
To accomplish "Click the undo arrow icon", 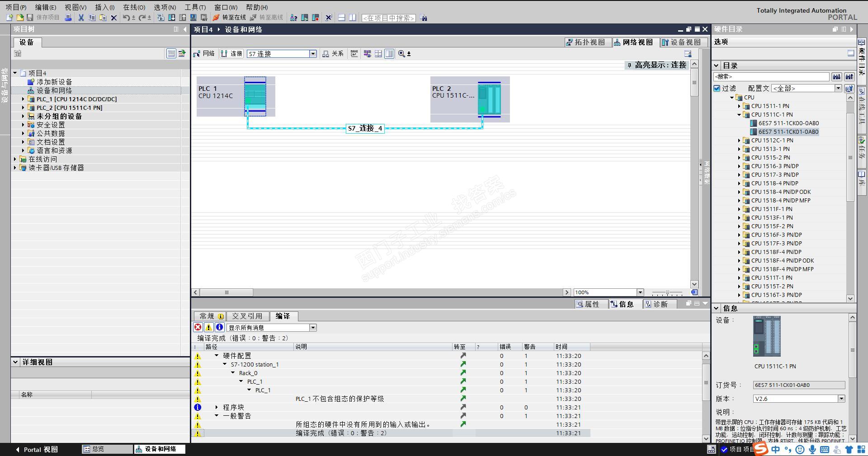I will tap(126, 18).
